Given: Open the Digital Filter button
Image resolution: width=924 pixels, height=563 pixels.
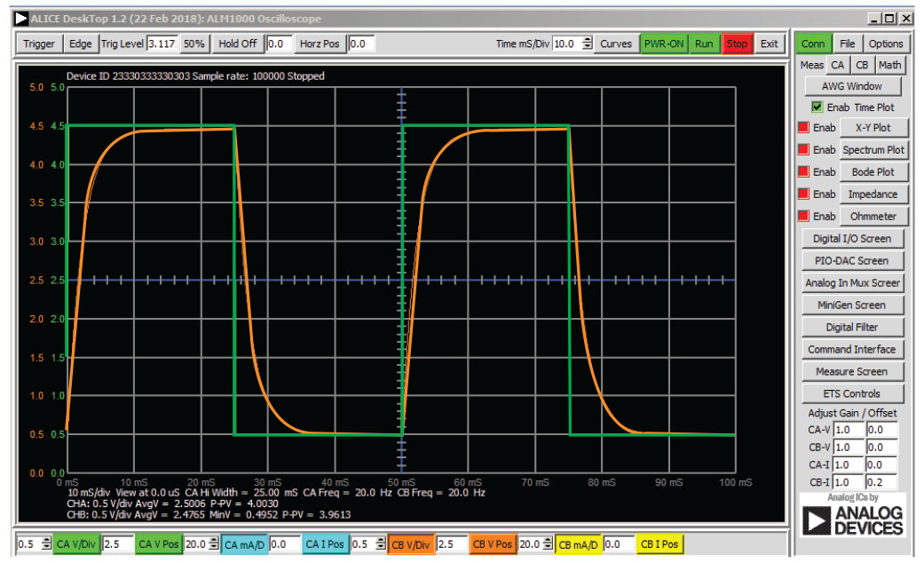Looking at the screenshot, I should click(852, 327).
